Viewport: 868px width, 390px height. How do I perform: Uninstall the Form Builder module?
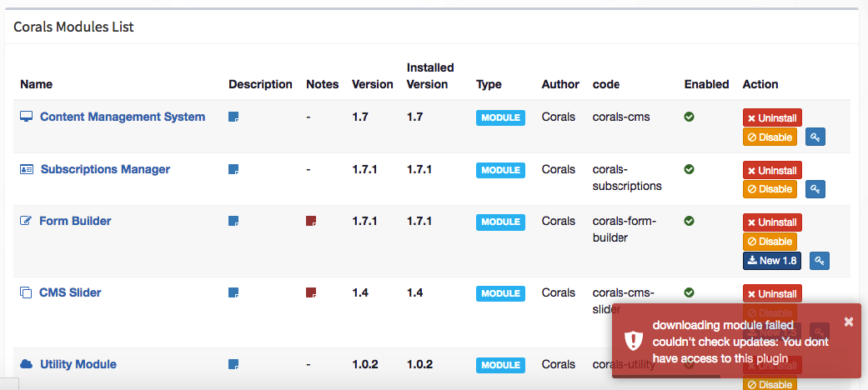click(x=772, y=222)
